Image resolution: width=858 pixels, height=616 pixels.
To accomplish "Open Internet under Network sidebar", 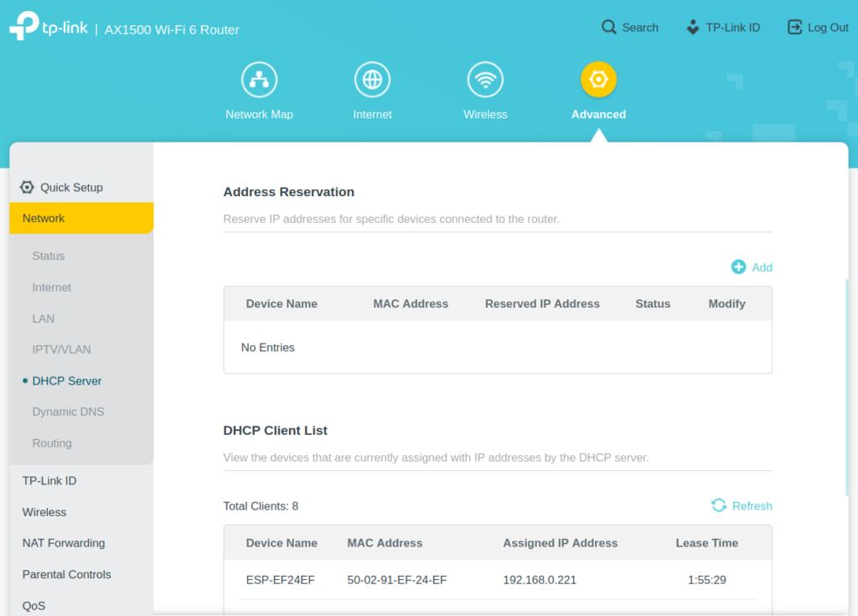I will pyautogui.click(x=51, y=287).
